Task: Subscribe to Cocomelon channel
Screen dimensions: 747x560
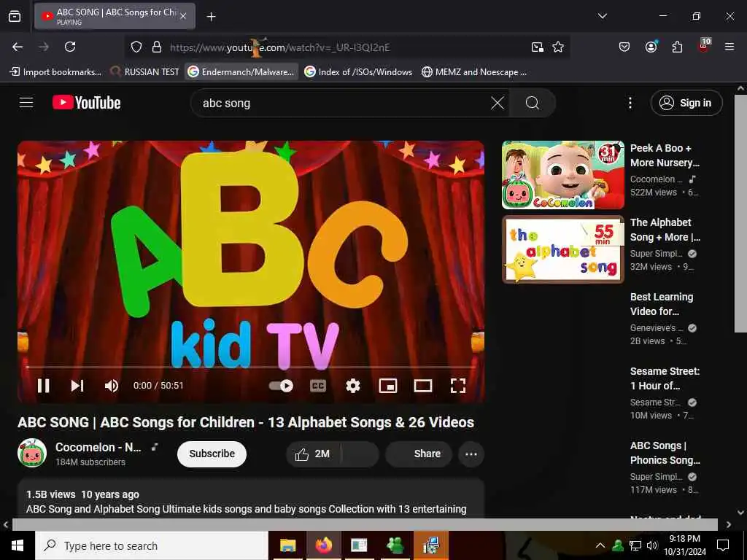Action: tap(212, 454)
